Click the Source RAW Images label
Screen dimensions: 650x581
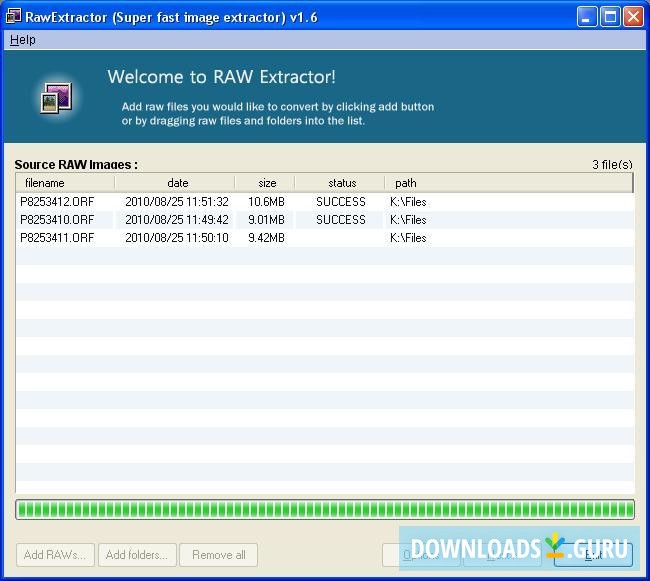coord(76,165)
